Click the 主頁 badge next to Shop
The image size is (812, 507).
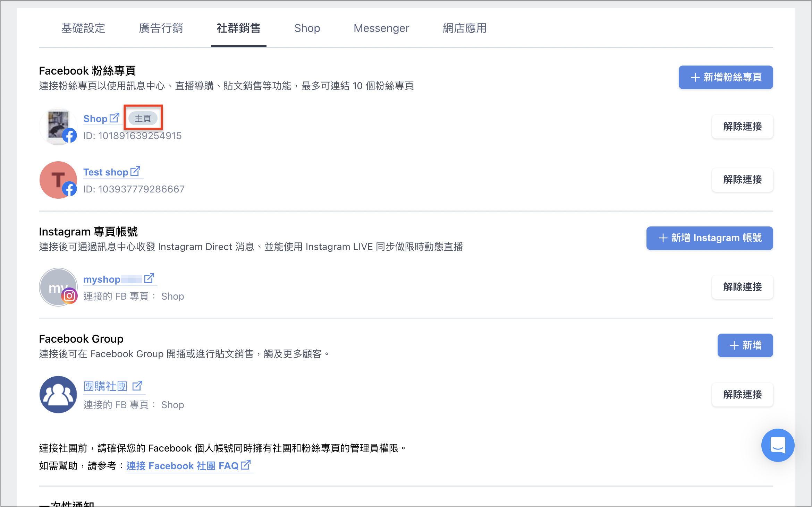point(143,119)
